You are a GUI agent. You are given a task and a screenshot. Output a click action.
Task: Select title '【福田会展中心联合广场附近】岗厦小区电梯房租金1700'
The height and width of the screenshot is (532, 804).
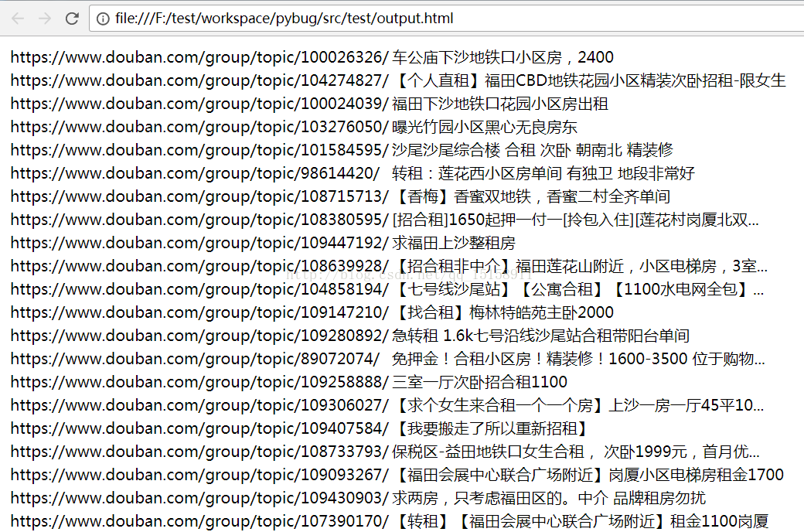click(588, 475)
